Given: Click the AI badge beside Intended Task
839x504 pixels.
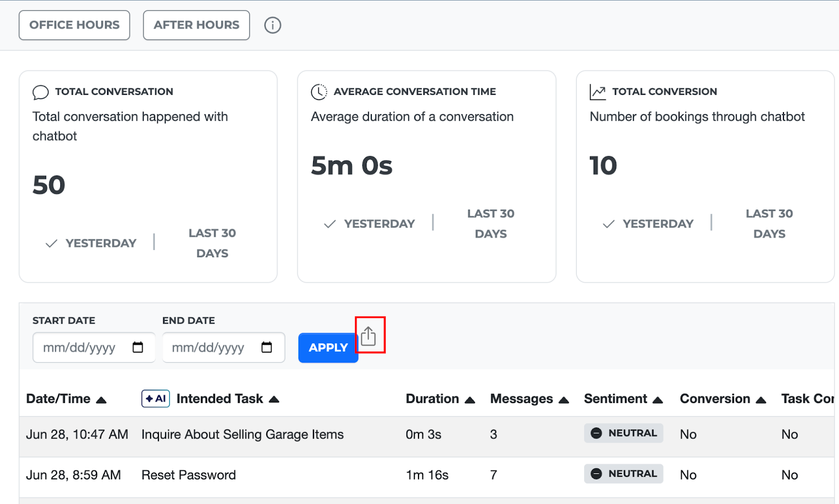Looking at the screenshot, I should [x=155, y=399].
